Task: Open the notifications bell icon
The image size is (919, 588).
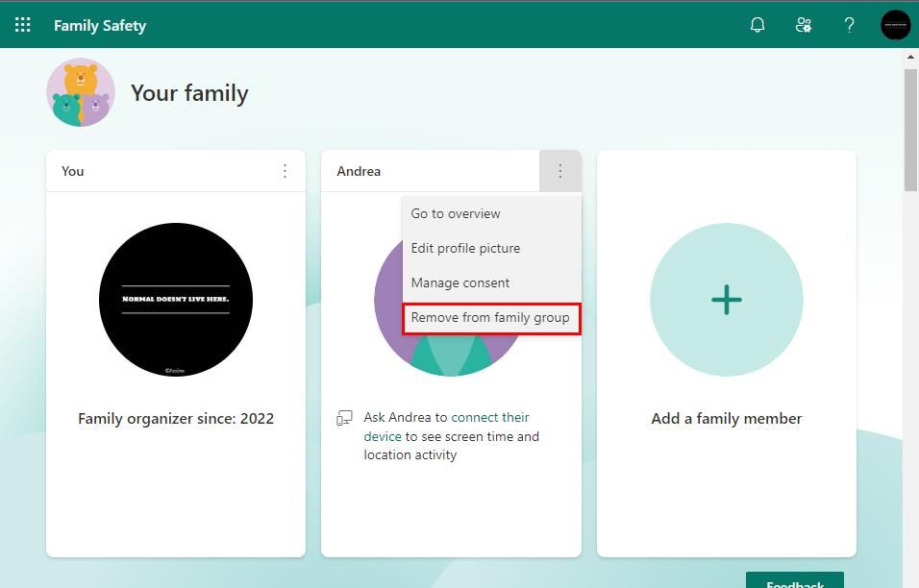Action: [x=758, y=25]
